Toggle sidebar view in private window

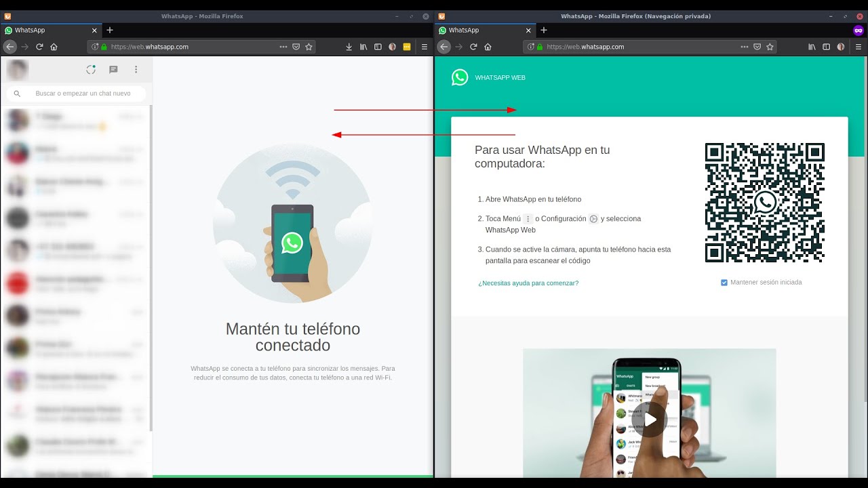tap(826, 47)
